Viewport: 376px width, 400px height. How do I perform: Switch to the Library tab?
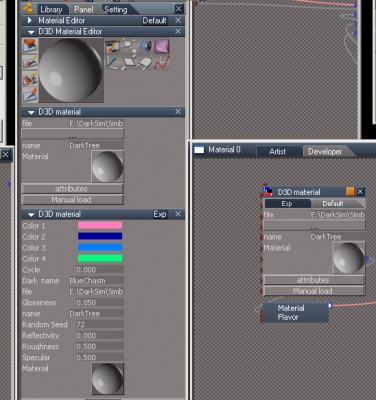point(51,9)
